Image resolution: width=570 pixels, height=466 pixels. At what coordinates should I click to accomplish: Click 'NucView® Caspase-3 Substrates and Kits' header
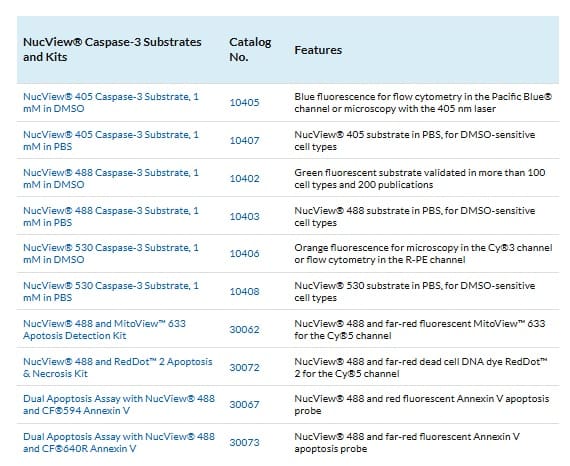pos(112,49)
